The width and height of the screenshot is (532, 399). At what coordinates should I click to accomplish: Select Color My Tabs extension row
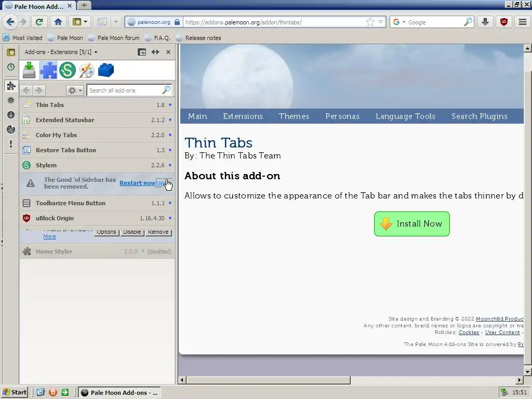click(x=97, y=135)
